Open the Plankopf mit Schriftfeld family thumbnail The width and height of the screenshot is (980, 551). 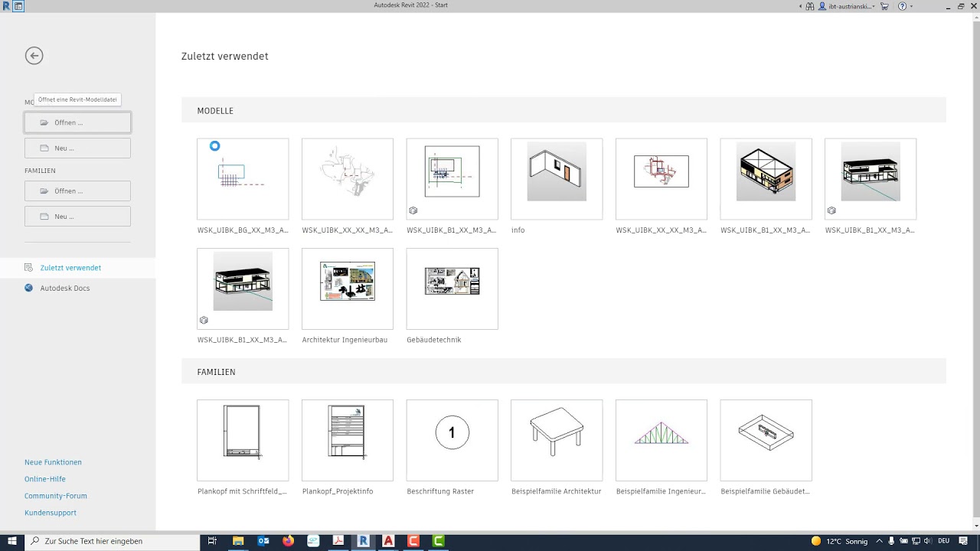click(243, 440)
